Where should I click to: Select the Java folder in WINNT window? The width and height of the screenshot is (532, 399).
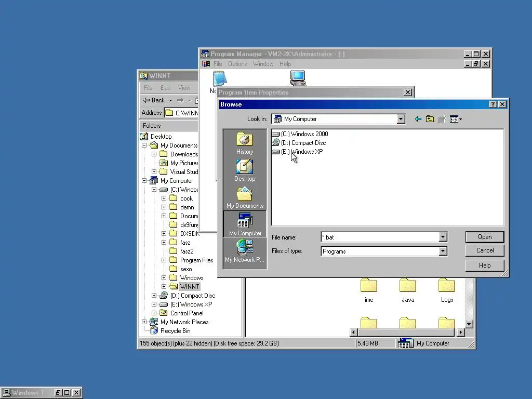pos(408,290)
